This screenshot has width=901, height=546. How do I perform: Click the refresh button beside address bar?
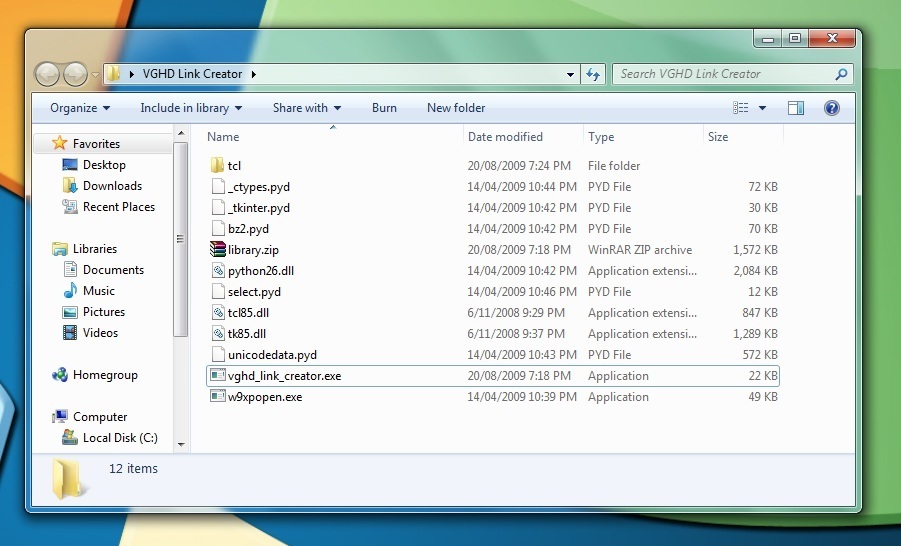pyautogui.click(x=593, y=74)
